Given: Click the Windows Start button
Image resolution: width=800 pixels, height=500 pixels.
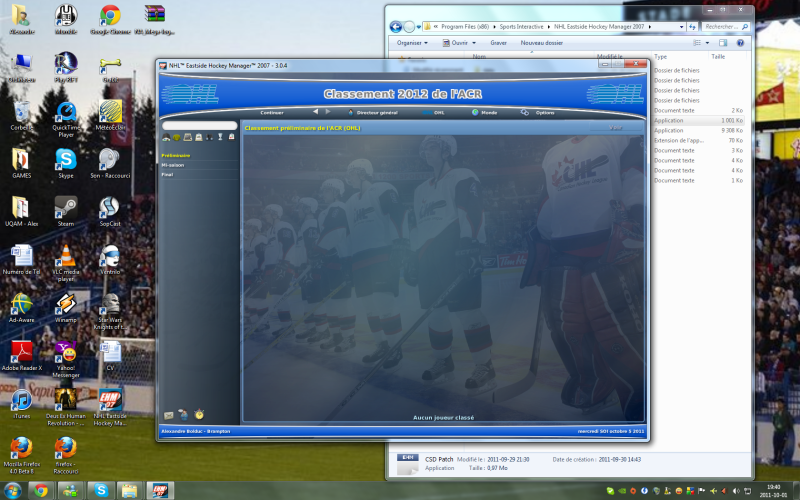Looking at the screenshot, I should tap(12, 491).
